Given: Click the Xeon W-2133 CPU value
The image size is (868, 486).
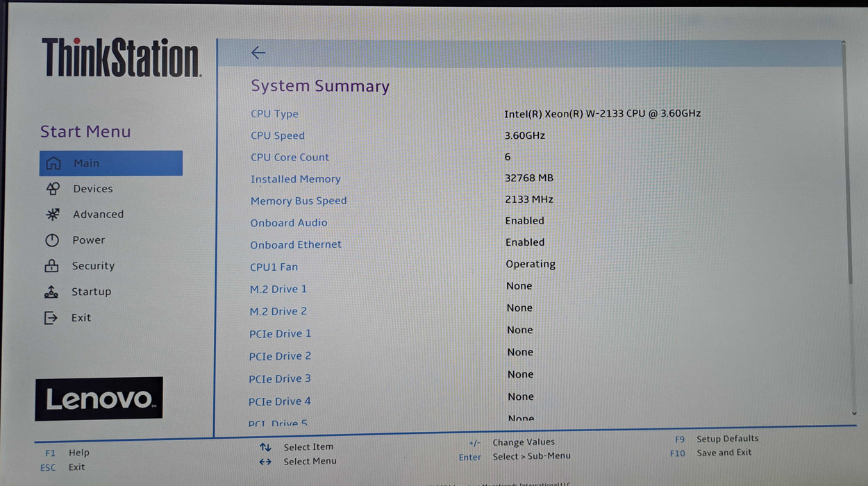Looking at the screenshot, I should pos(603,113).
